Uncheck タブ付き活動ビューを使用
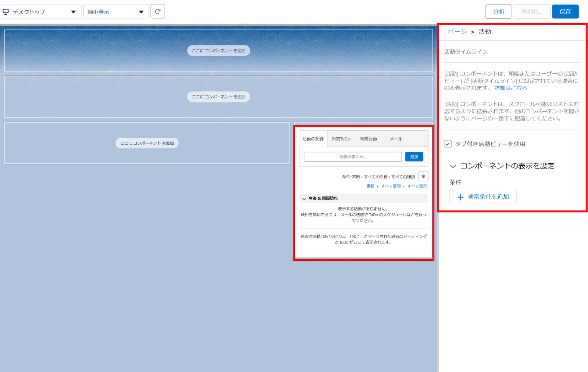The image size is (588, 372). click(x=448, y=144)
